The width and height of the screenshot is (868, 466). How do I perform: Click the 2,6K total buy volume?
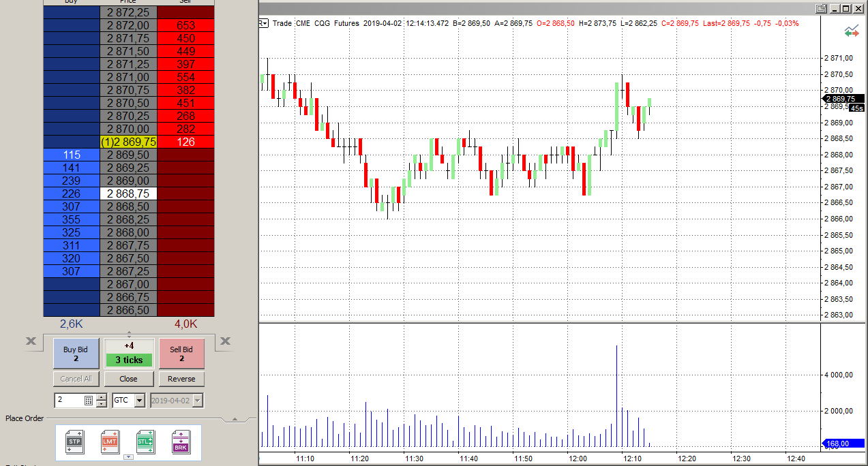pyautogui.click(x=72, y=324)
